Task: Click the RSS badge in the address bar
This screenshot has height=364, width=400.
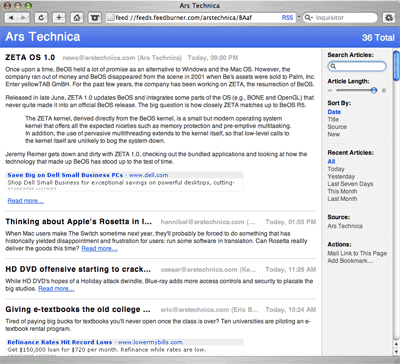Action: pyautogui.click(x=287, y=18)
